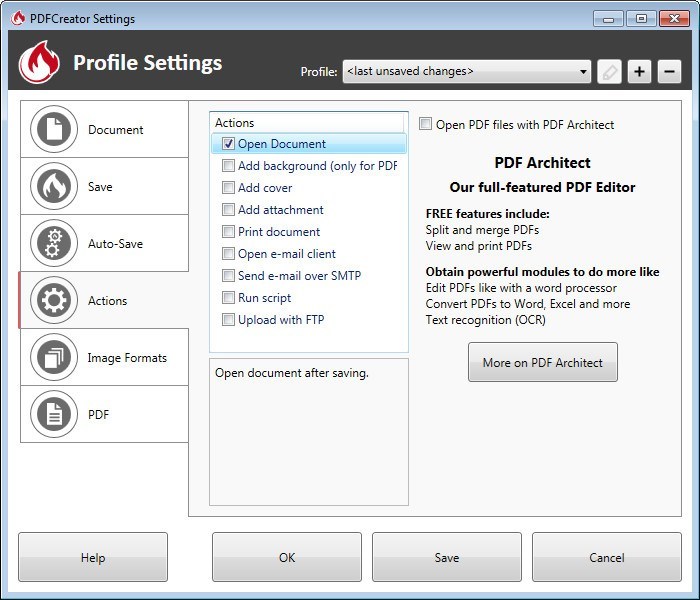This screenshot has height=600, width=700.
Task: Check Open e-mail client action
Action: [x=228, y=254]
